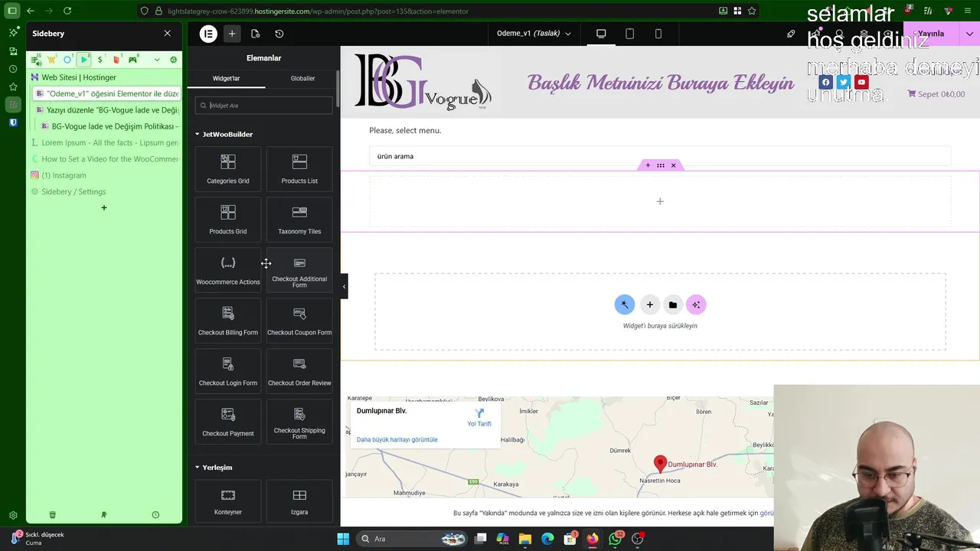
Task: Select the Taxonomy Tiles widget
Action: [299, 219]
